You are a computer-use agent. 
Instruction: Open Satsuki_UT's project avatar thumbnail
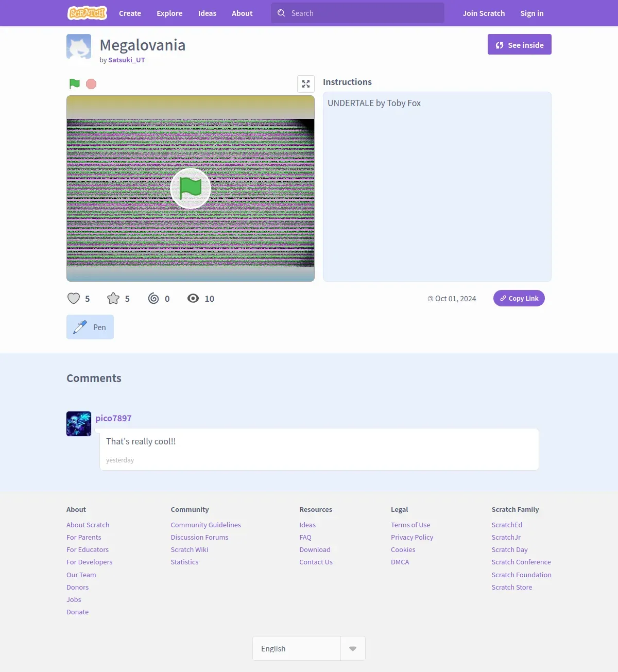coord(79,46)
